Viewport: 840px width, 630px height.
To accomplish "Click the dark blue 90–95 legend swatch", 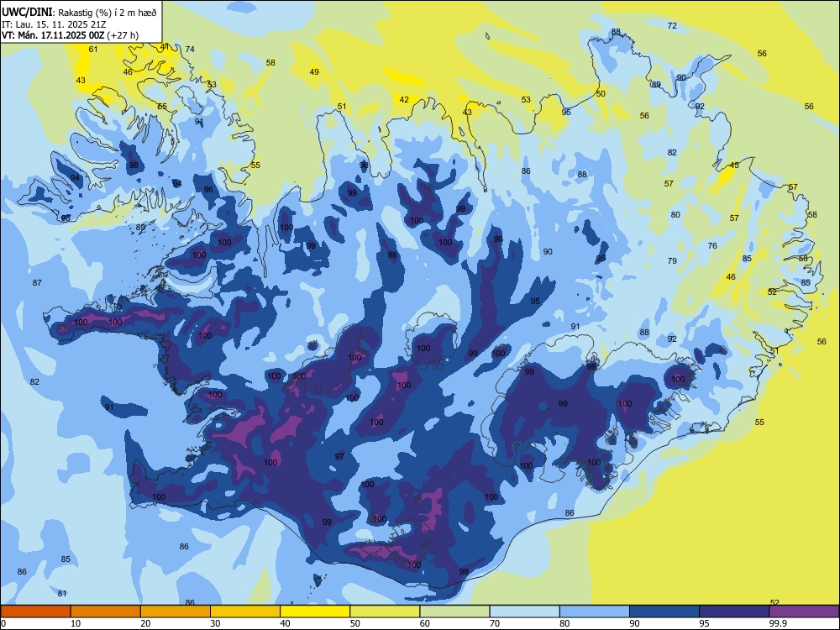I will point(664,612).
